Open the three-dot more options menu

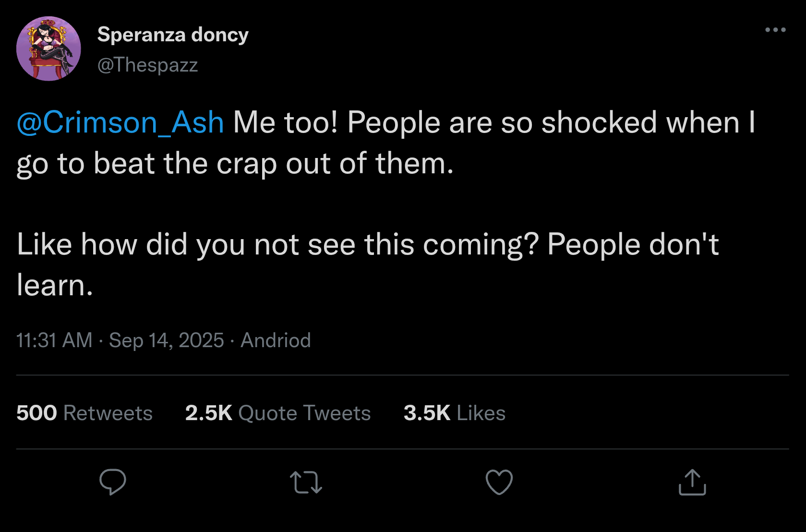coord(775,30)
